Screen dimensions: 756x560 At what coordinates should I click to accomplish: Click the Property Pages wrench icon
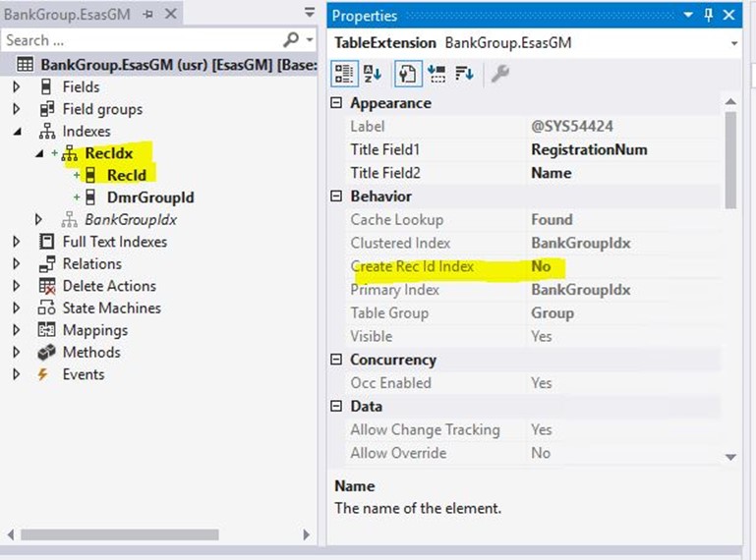[500, 74]
